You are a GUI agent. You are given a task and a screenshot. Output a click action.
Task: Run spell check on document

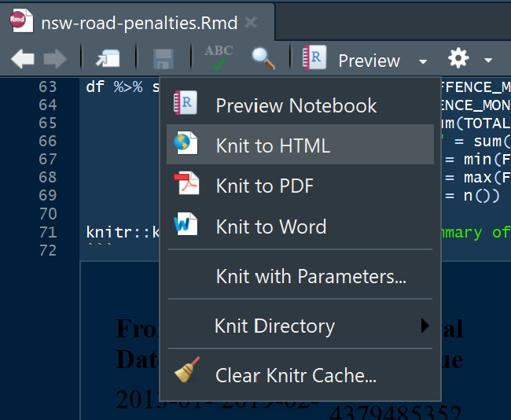(x=219, y=57)
